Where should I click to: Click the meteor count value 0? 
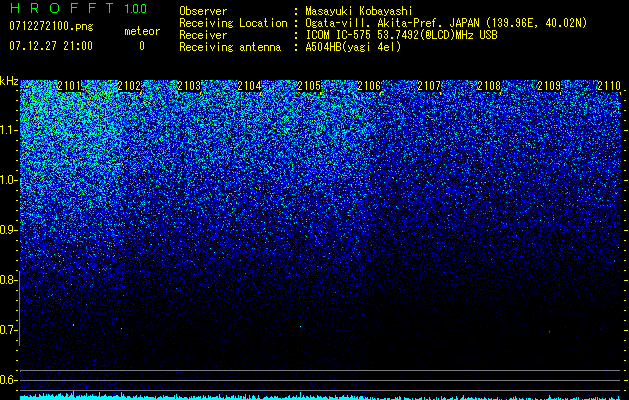coord(142,46)
